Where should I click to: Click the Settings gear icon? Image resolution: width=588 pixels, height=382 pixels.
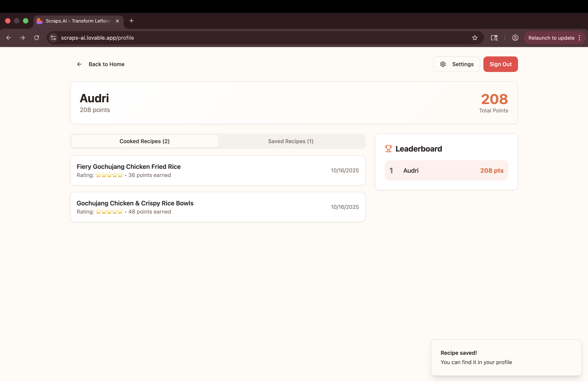(x=443, y=64)
